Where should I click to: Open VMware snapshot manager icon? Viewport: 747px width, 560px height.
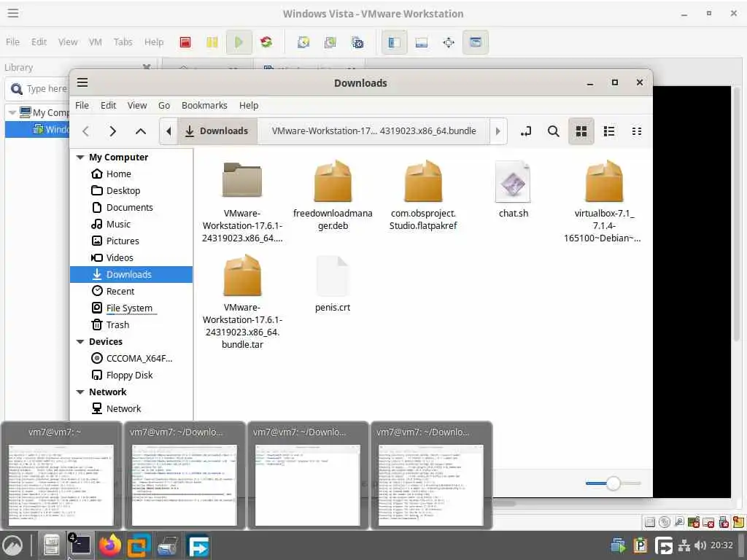pyautogui.click(x=357, y=42)
